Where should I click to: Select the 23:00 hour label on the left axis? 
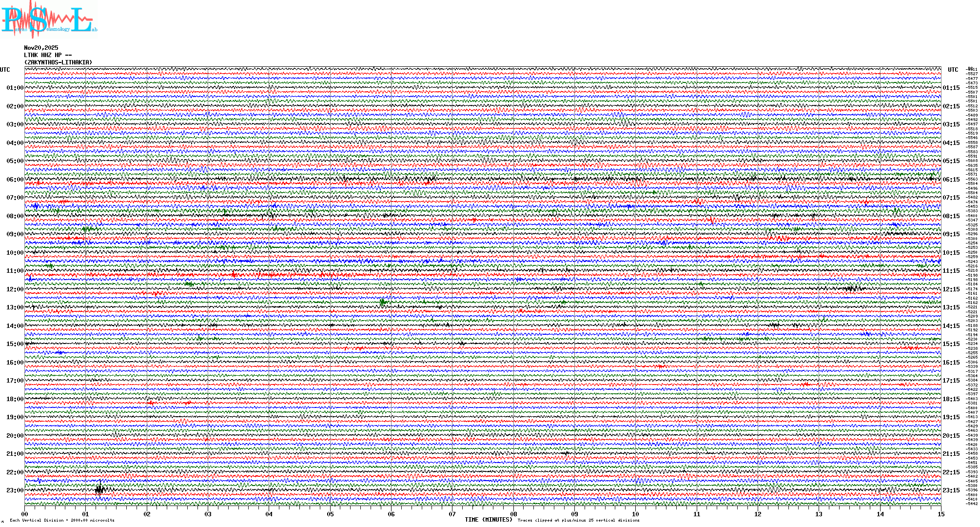(x=15, y=490)
